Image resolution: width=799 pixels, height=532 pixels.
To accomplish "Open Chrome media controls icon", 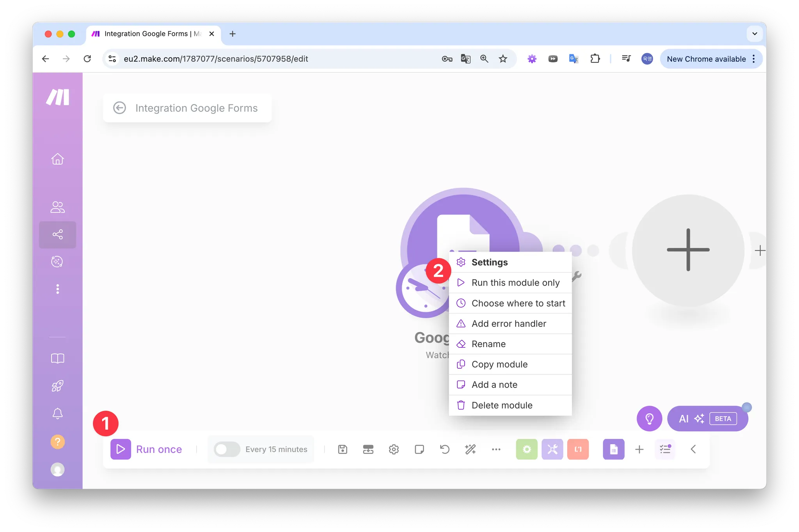I will pyautogui.click(x=626, y=59).
